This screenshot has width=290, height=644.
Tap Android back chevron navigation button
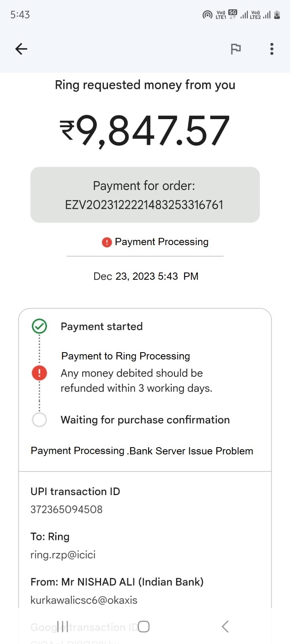pyautogui.click(x=225, y=626)
